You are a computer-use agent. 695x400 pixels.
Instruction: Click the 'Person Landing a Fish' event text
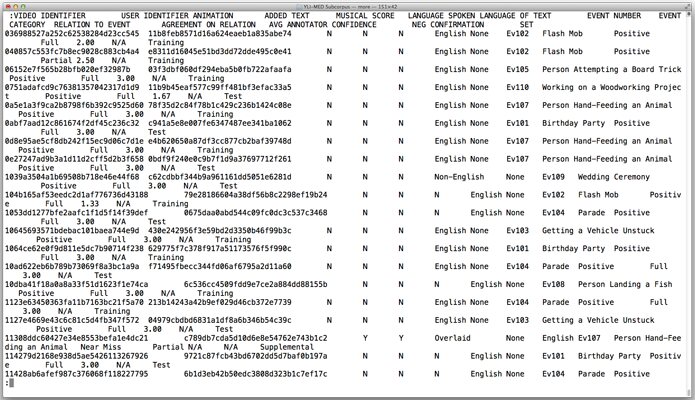click(x=625, y=284)
